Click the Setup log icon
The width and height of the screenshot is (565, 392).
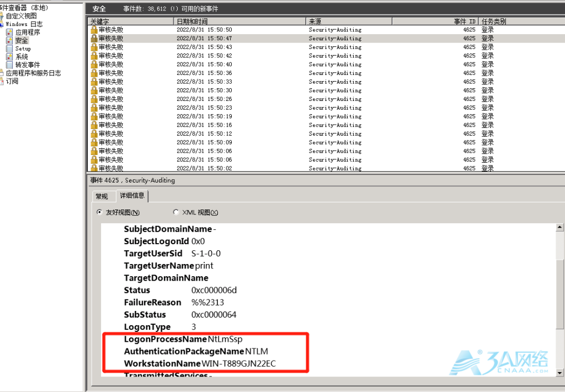[x=10, y=49]
